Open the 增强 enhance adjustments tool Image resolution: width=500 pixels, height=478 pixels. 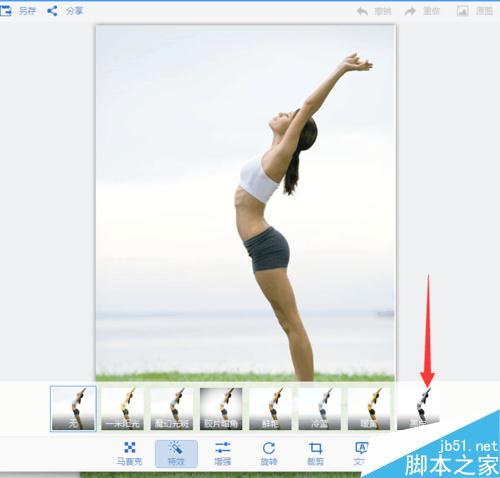222,453
